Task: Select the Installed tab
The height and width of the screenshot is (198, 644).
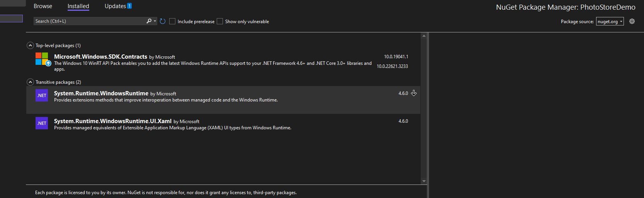Action: 78,6
